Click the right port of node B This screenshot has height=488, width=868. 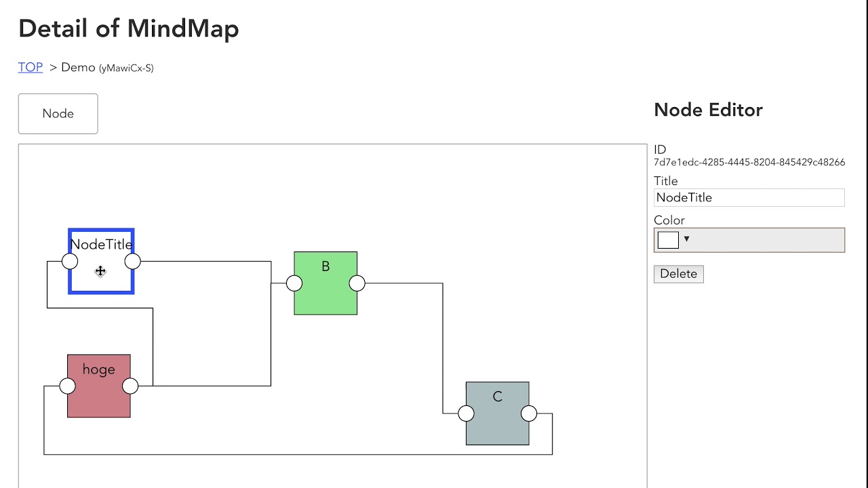357,283
